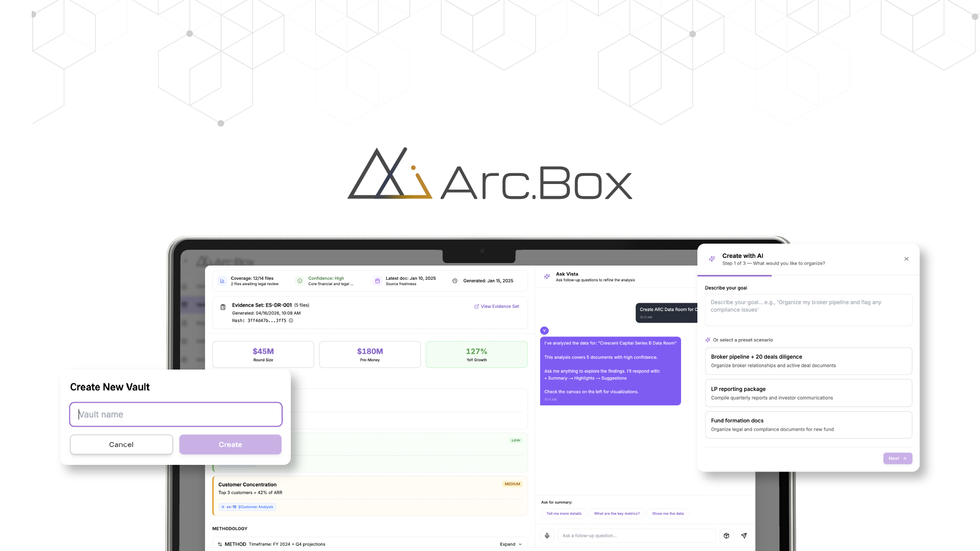This screenshot has height=551, width=980.
Task: Click the Ask Vista sparkle icon
Action: 547,276
